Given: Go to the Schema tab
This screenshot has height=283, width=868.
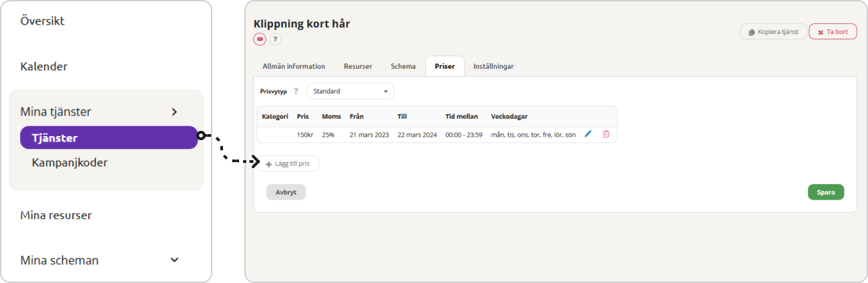Looking at the screenshot, I should click(x=403, y=67).
